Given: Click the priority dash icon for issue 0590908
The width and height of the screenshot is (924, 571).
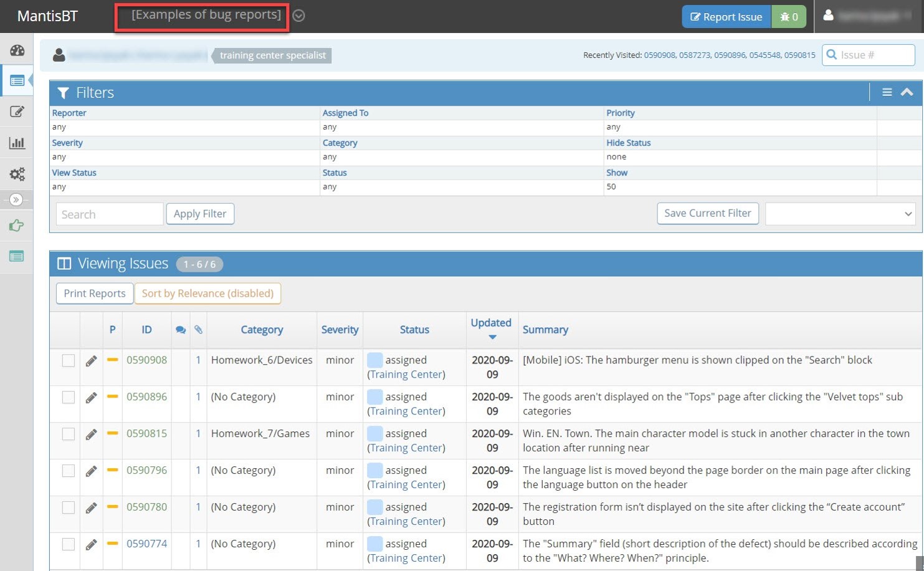Looking at the screenshot, I should [x=112, y=360].
